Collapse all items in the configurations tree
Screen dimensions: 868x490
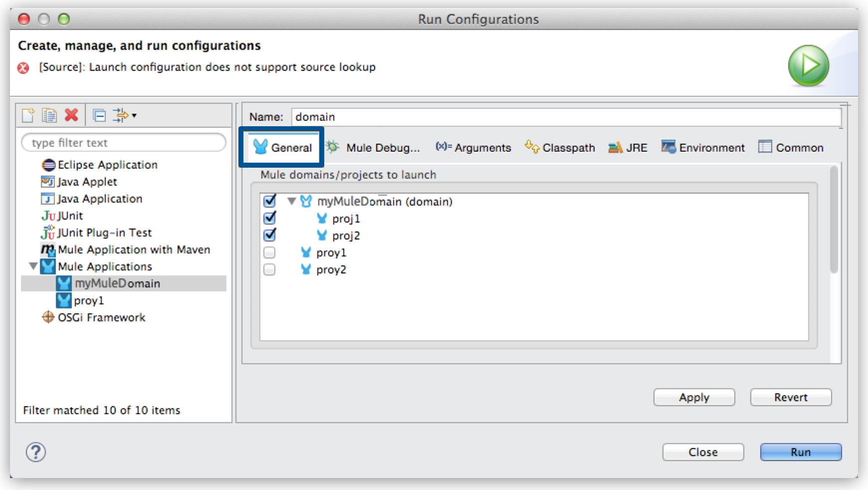coord(100,115)
